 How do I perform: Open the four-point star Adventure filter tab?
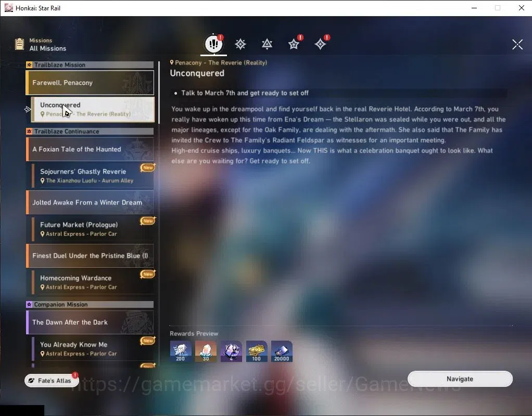pos(320,44)
